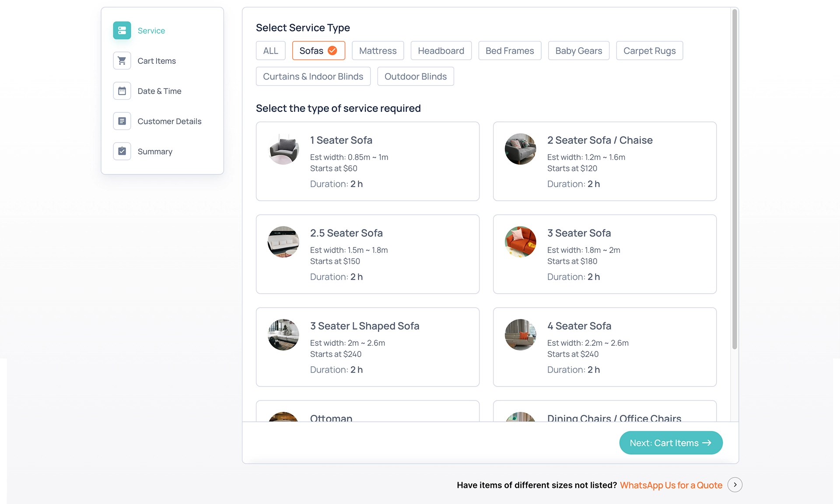Open the Service step label
Viewport: 840px width, 504px height.
click(x=151, y=31)
